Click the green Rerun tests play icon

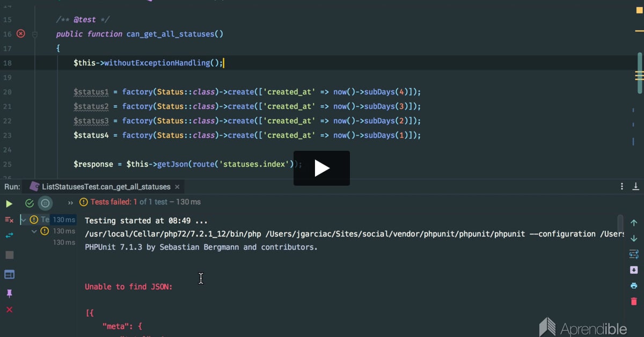click(x=9, y=203)
